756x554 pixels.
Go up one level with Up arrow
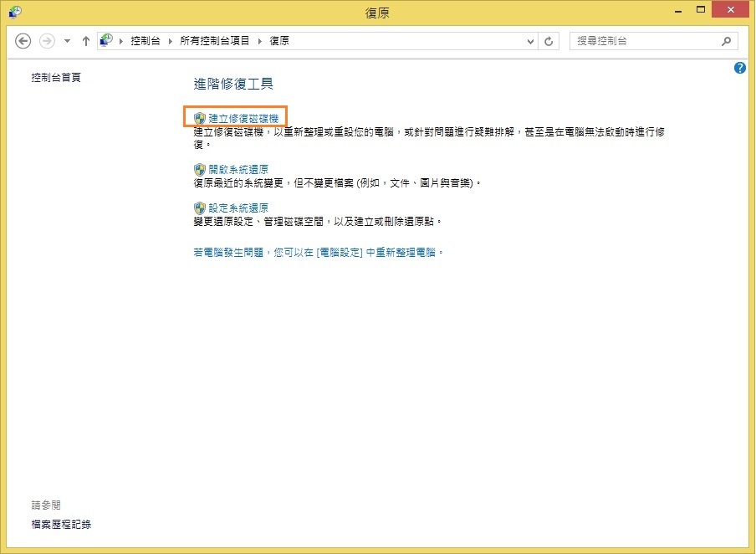point(86,41)
